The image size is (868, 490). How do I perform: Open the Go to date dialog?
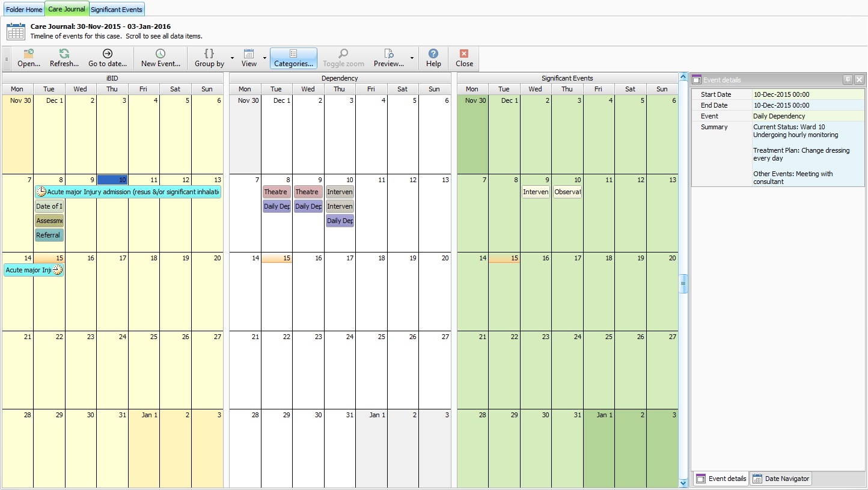point(108,54)
